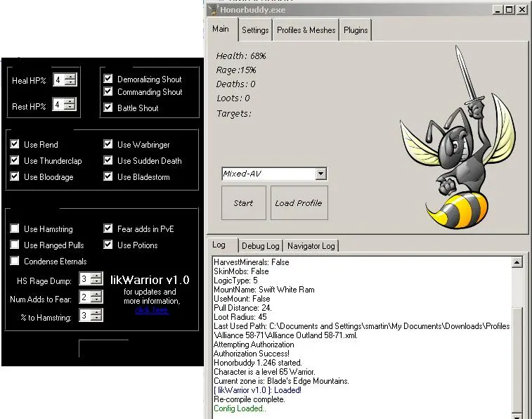The height and width of the screenshot is (419, 532).
Task: Follow the 'click here' updates link
Action: [151, 310]
